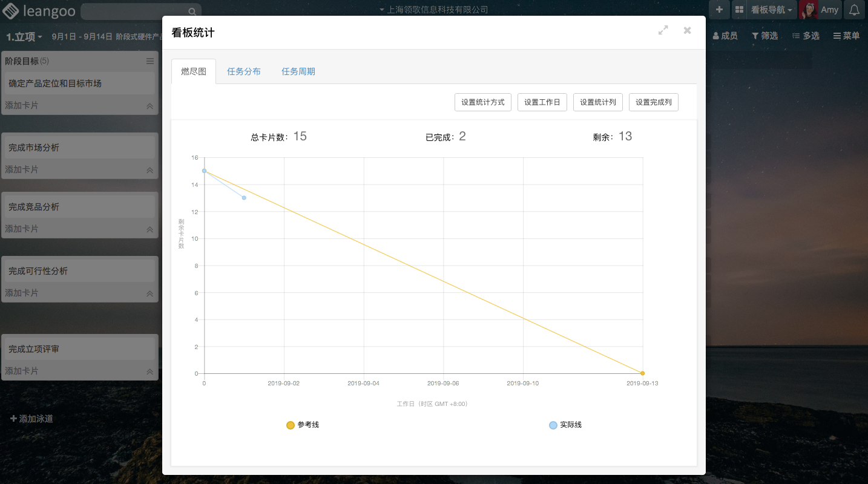Click the expand fullscreen icon in dialog
868x484 pixels.
[x=663, y=30]
